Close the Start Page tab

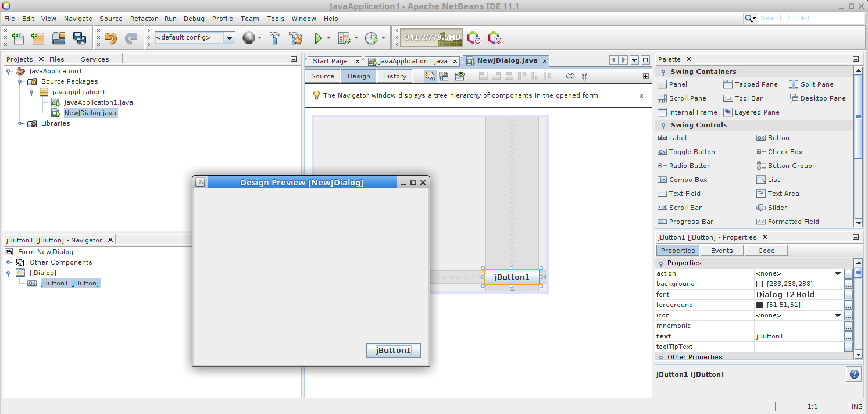357,61
